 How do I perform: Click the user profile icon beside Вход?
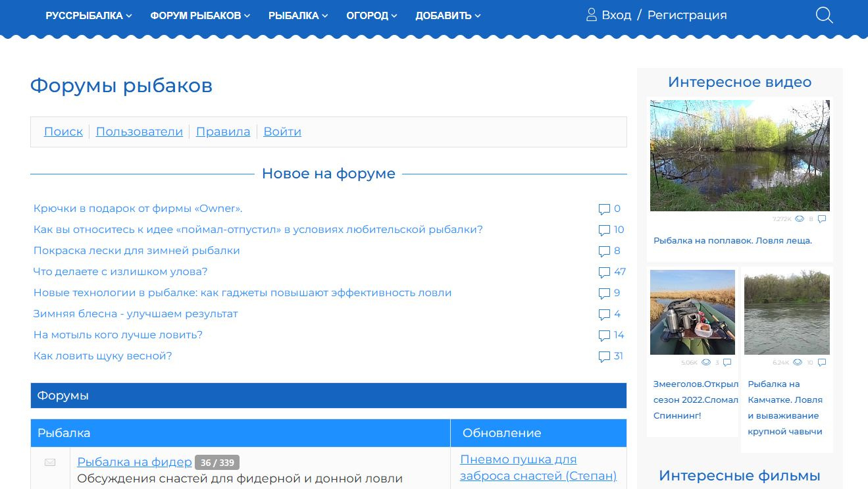(592, 15)
